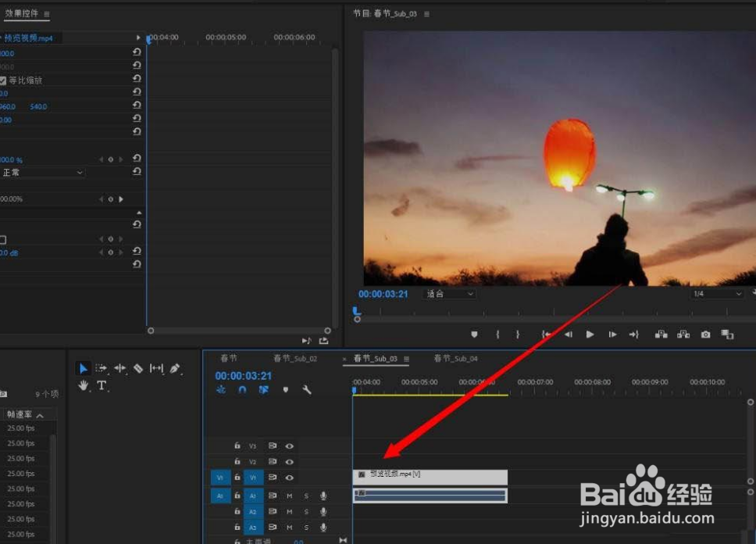Open timeline 春节_Sub_03 tab menu

tap(406, 359)
